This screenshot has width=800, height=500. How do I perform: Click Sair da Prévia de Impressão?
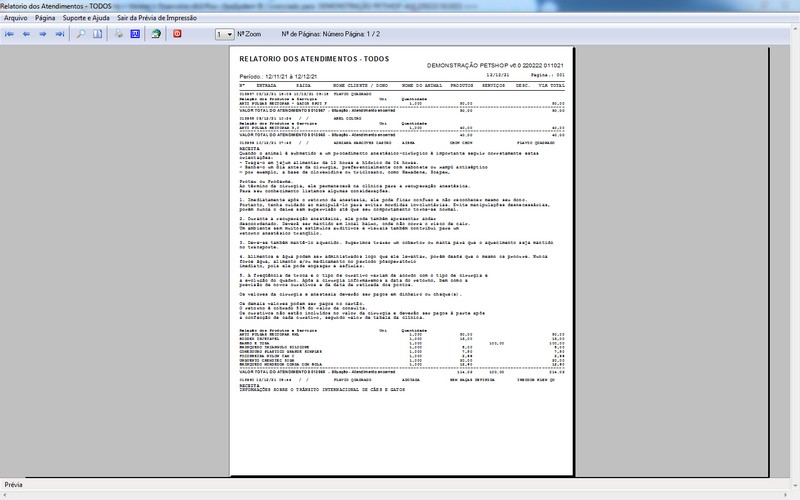157,18
